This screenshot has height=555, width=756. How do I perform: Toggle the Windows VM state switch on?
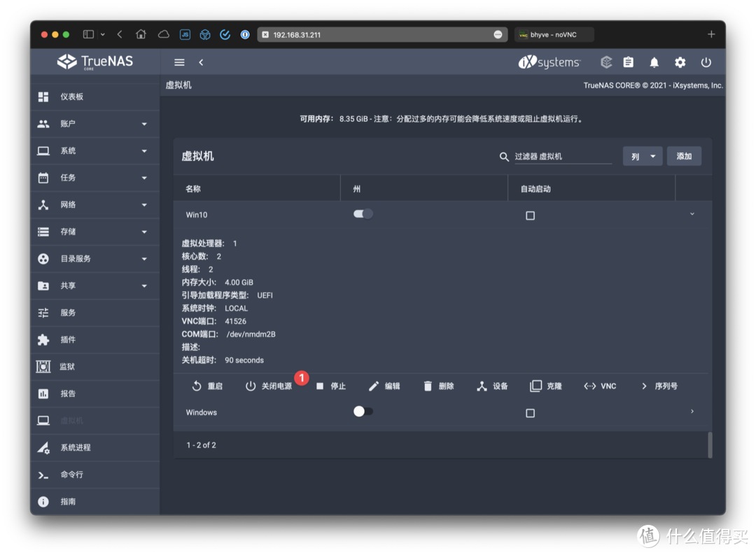(363, 412)
